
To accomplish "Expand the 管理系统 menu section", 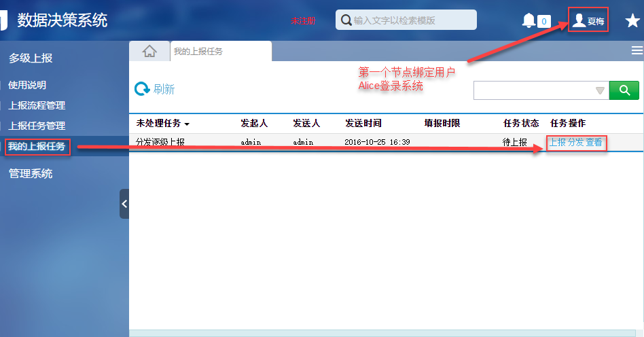I will [31, 173].
